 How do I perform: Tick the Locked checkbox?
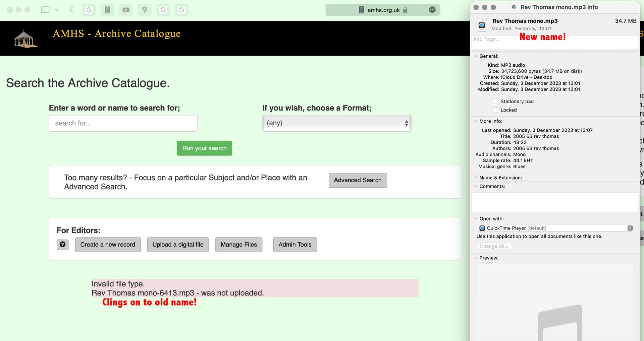pyautogui.click(x=496, y=110)
